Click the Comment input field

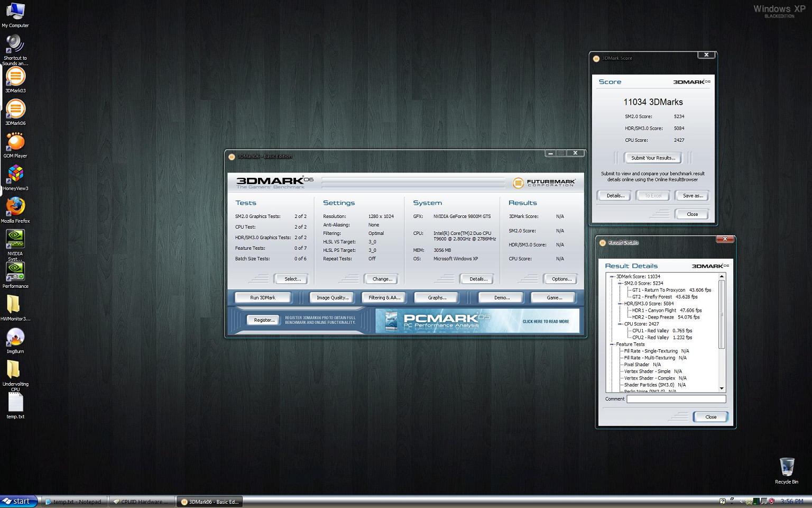point(676,399)
